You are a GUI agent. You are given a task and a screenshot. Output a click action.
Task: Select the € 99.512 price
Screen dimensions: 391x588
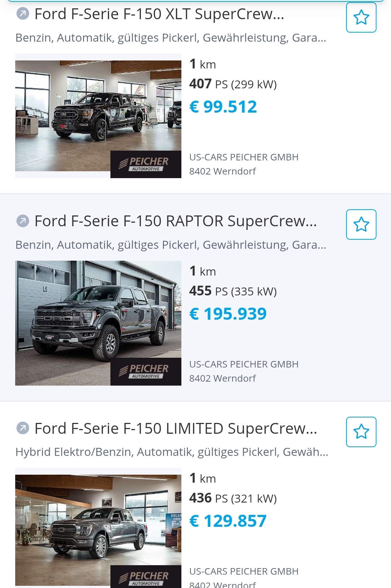[x=223, y=107]
